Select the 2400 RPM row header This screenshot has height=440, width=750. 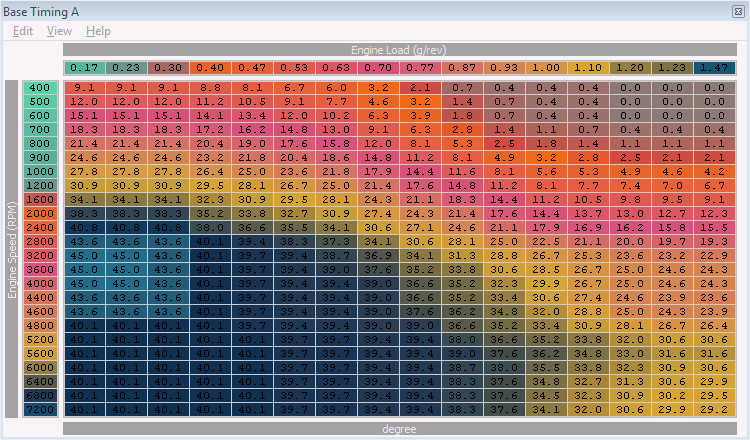pyautogui.click(x=40, y=228)
